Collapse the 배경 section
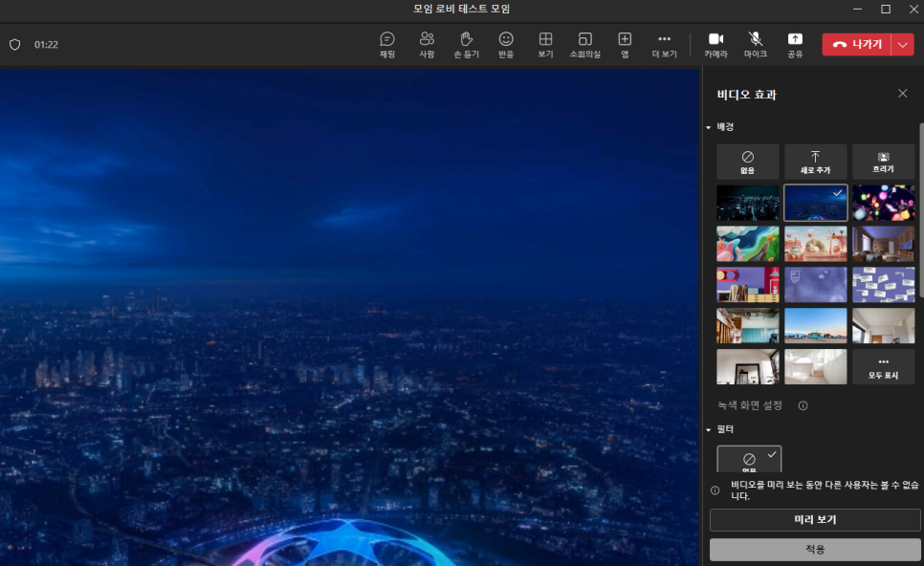The height and width of the screenshot is (566, 924). [709, 127]
